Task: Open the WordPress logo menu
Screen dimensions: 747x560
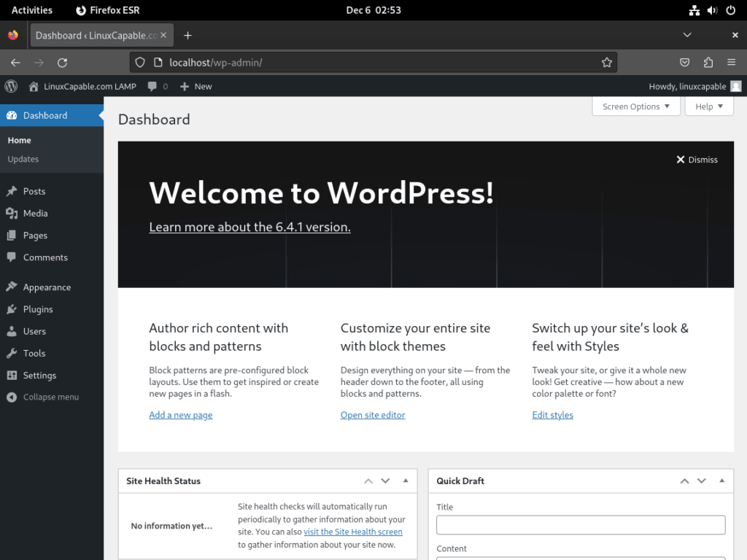Action: point(10,86)
